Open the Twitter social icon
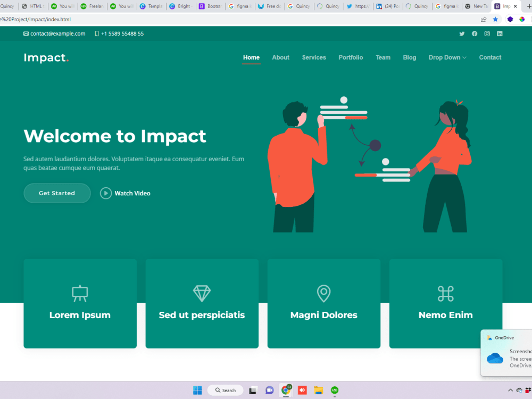This screenshot has height=399, width=532. click(462, 34)
